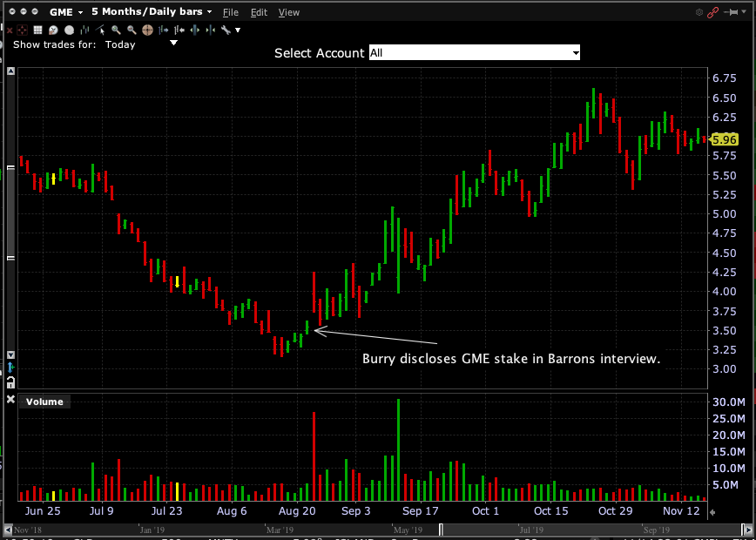756x540 pixels.
Task: Open the File menu
Action: [231, 12]
